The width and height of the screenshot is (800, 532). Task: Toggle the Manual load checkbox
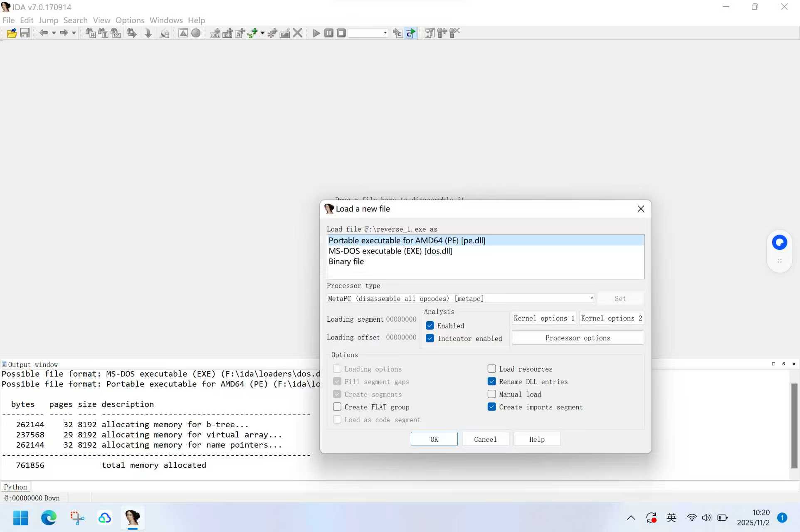(491, 394)
